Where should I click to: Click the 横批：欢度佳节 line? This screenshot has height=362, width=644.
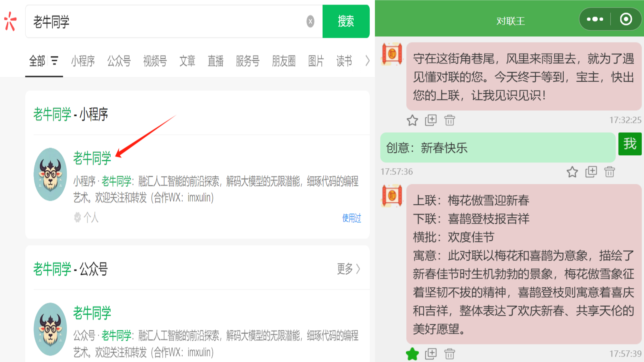pos(453,237)
